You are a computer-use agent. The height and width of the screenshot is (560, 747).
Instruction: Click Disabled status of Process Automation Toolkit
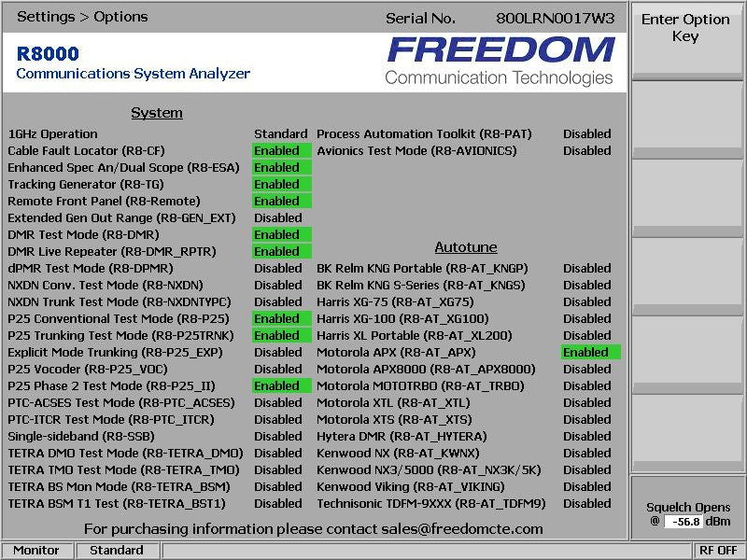(x=587, y=133)
